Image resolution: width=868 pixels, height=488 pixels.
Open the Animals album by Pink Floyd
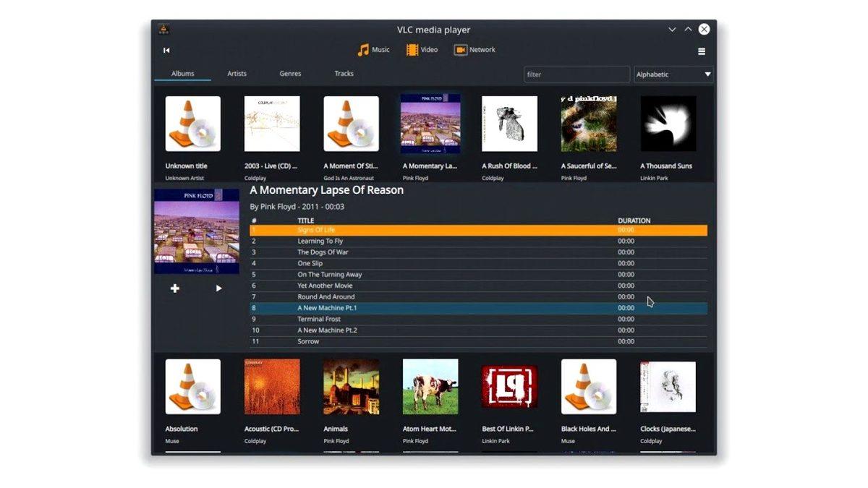click(x=351, y=387)
